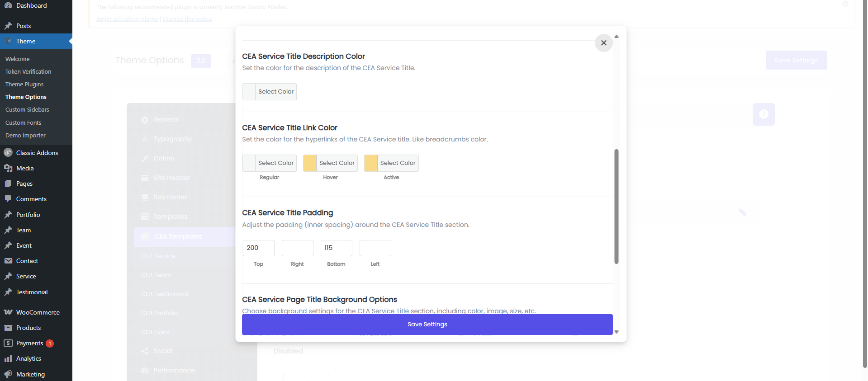The height and width of the screenshot is (381, 868).
Task: Click the Marketing megaphone icon
Action: (8, 374)
